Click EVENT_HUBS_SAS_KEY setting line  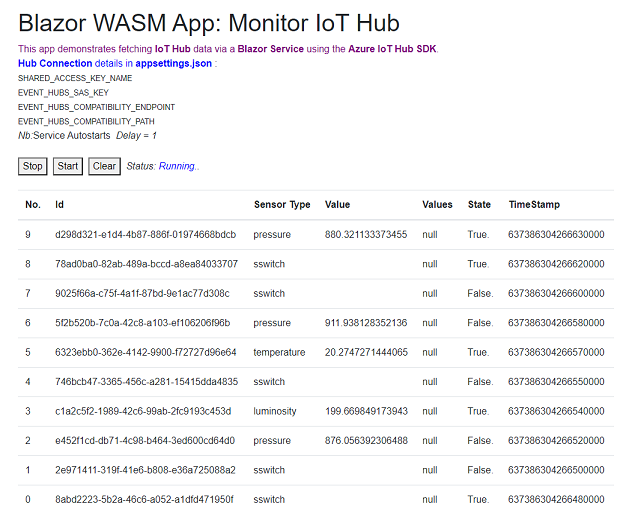(x=63, y=93)
